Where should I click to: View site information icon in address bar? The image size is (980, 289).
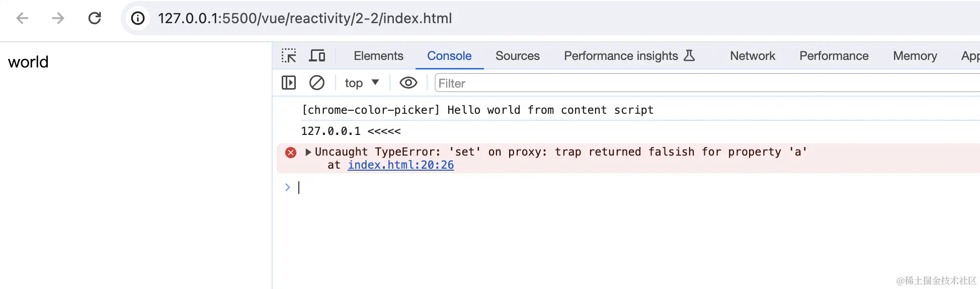pos(138,19)
